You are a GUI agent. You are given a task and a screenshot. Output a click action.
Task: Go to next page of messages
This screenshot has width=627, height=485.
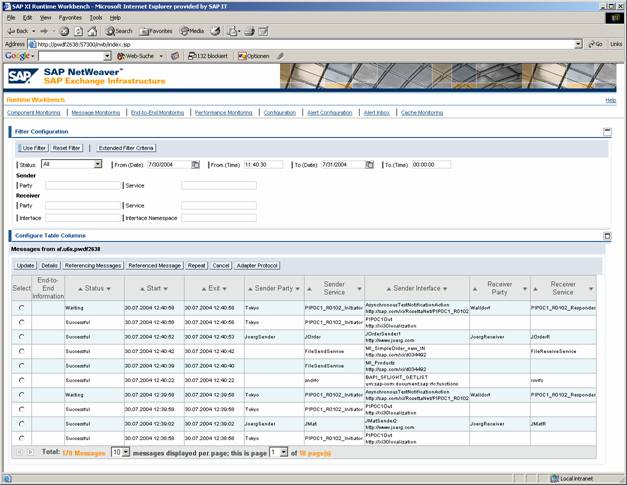tap(30, 452)
